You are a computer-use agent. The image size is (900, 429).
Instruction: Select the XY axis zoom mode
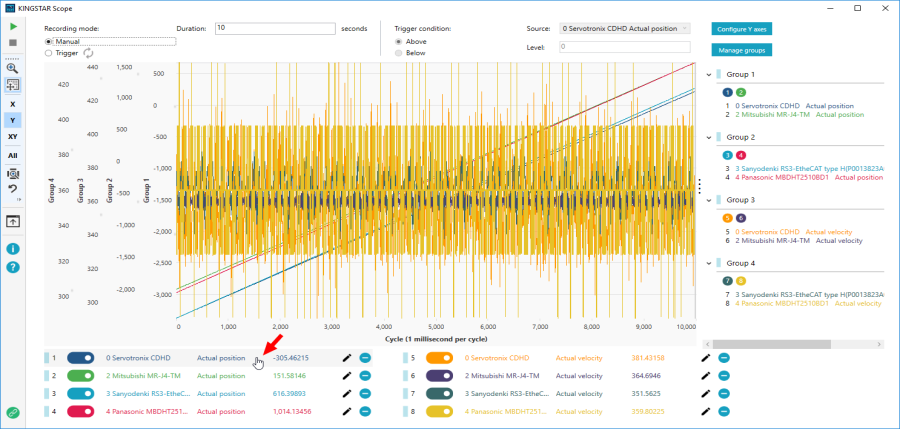coord(12,136)
